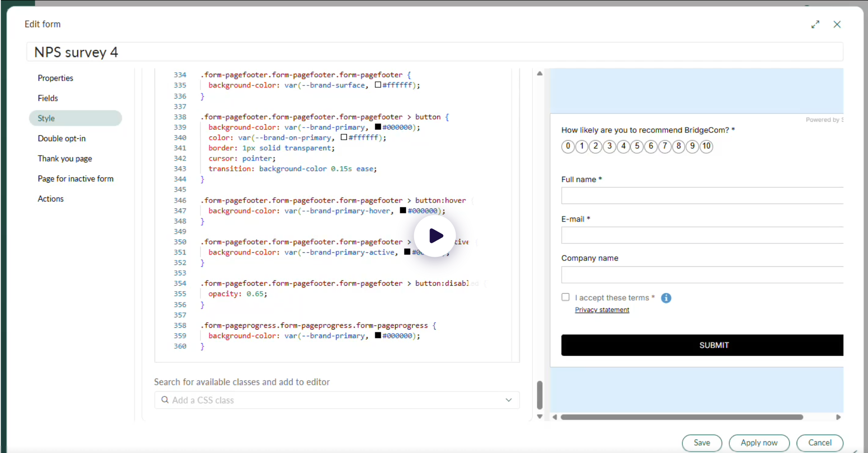Click the .form-pageprogress selector on line 358
The width and height of the screenshot is (868, 453).
(314, 326)
